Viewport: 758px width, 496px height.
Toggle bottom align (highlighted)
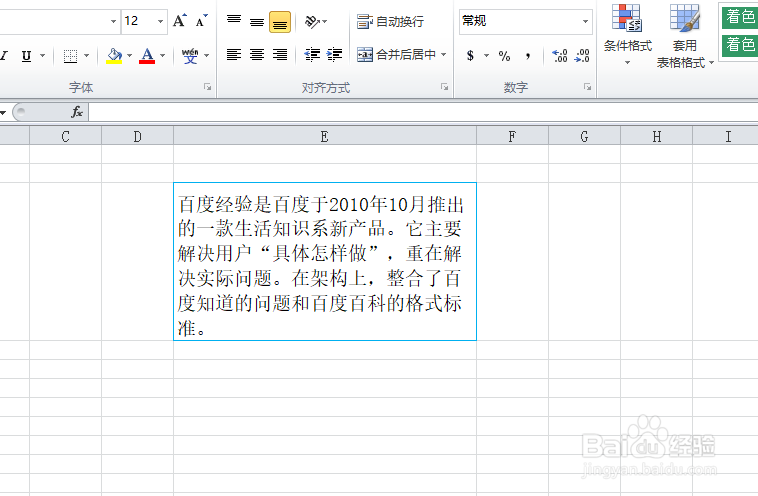280,22
